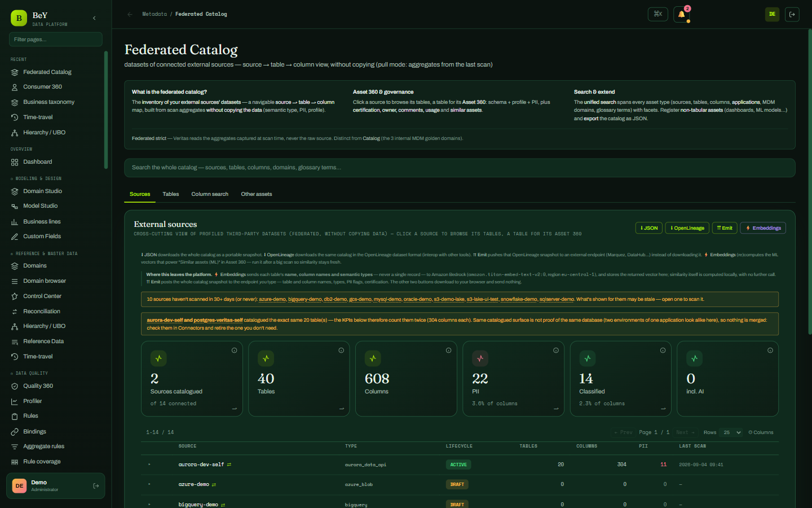Show info on the PII KPI card
The height and width of the screenshot is (508, 812).
pos(556,351)
